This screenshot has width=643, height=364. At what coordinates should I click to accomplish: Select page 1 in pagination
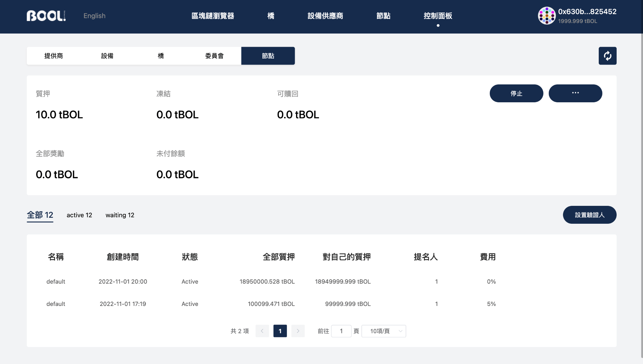(280, 331)
